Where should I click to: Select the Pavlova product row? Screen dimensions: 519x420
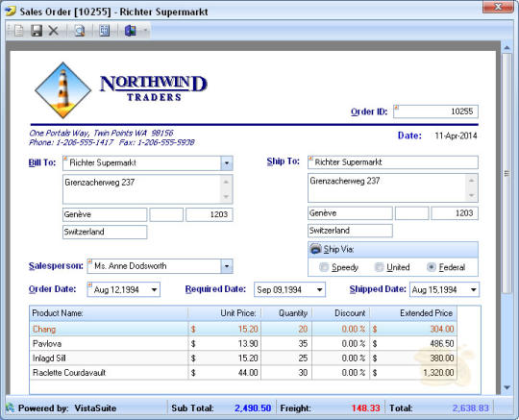click(x=243, y=343)
